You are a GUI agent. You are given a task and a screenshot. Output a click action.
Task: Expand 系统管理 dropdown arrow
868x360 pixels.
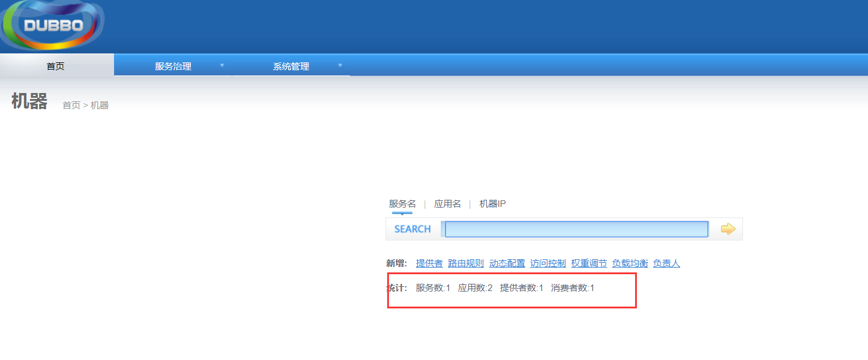point(340,65)
